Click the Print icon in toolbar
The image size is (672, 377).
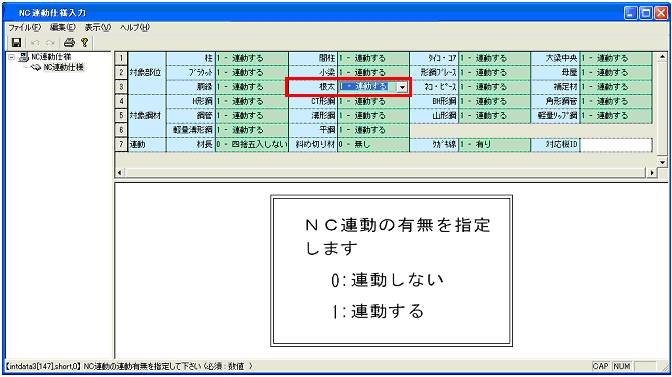[x=69, y=42]
